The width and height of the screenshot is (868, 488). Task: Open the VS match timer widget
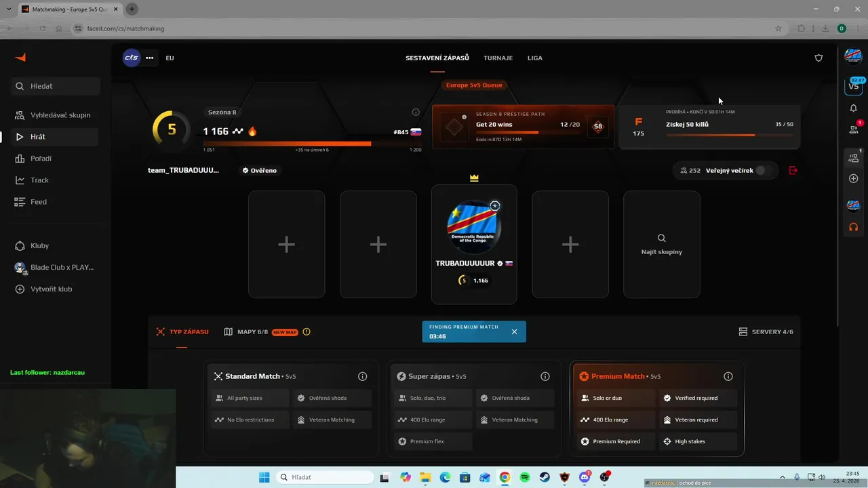coord(853,85)
